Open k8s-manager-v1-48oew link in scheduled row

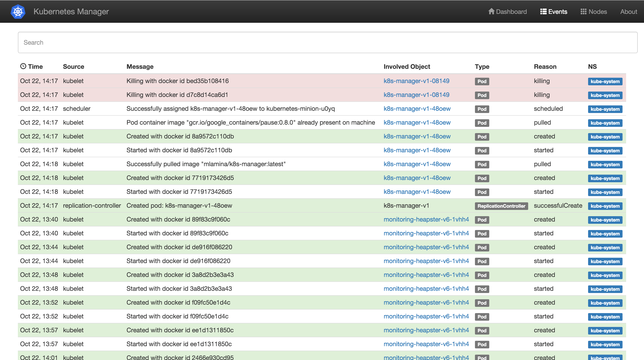tap(417, 109)
